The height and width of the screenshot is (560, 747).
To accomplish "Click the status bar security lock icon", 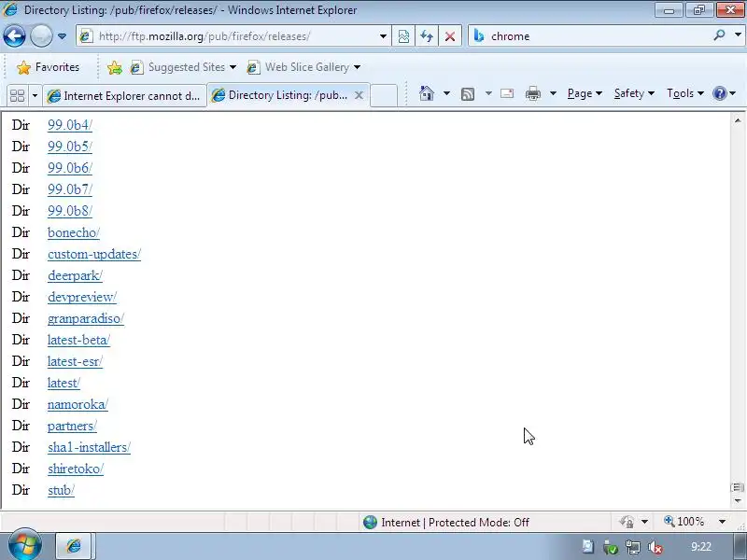I will (627, 522).
